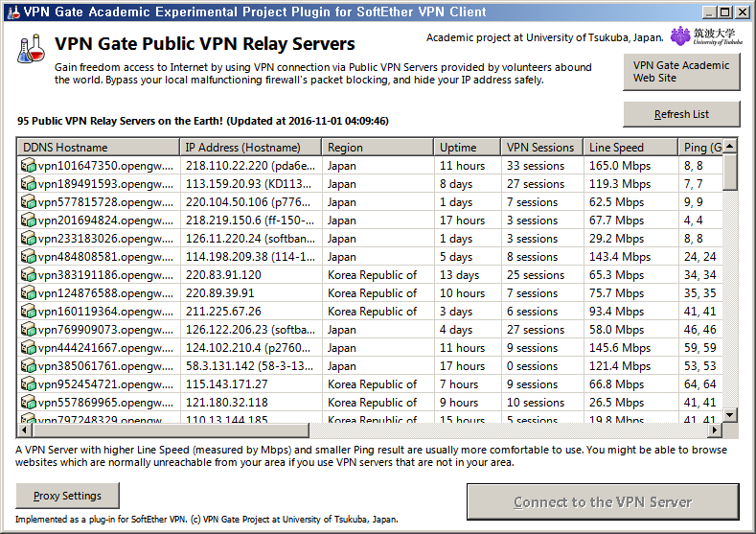Viewport: 756px width, 534px height.
Task: Click server icon for vpn385061761 row
Action: (x=29, y=366)
